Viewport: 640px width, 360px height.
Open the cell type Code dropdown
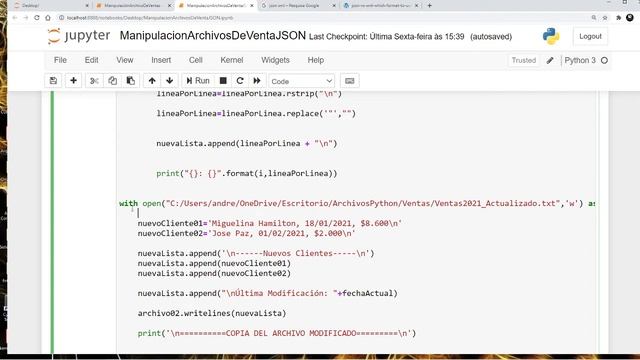(x=301, y=81)
